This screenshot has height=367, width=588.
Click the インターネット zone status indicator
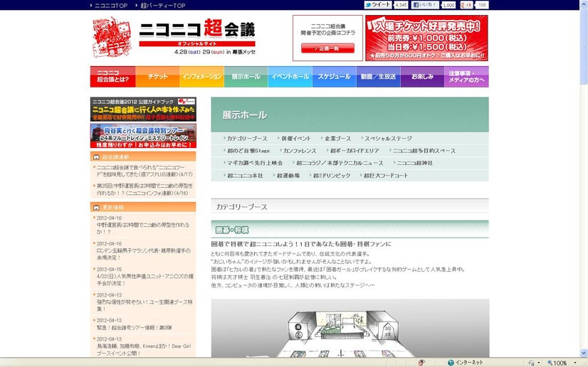click(x=466, y=363)
